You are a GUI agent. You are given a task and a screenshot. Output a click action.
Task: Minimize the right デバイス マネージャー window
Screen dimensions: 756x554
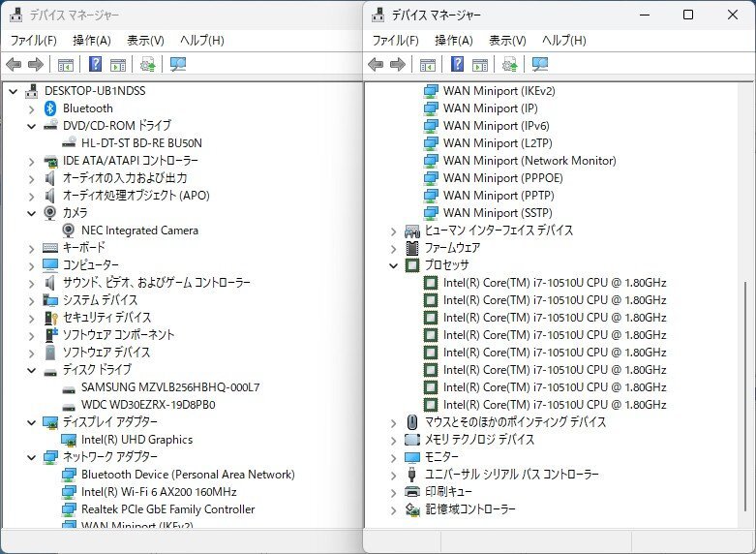coord(645,15)
